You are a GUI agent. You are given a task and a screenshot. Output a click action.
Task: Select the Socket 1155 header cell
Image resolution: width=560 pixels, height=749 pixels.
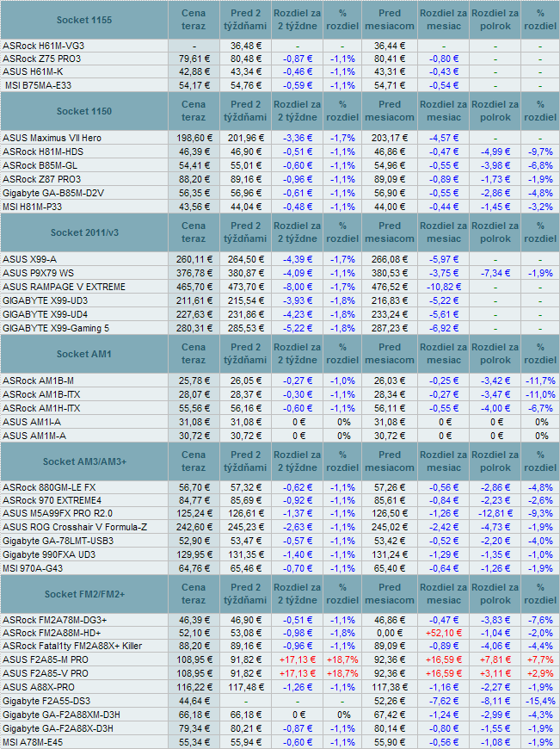click(x=84, y=20)
